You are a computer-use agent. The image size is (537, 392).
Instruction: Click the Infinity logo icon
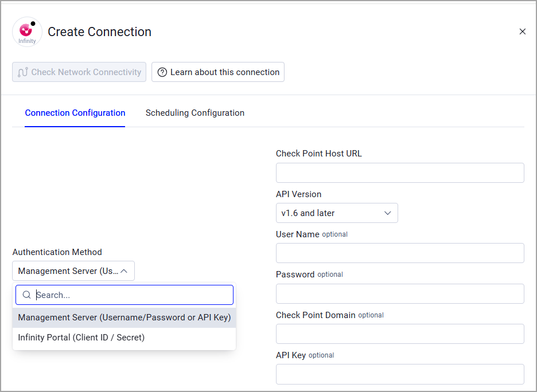pyautogui.click(x=27, y=32)
